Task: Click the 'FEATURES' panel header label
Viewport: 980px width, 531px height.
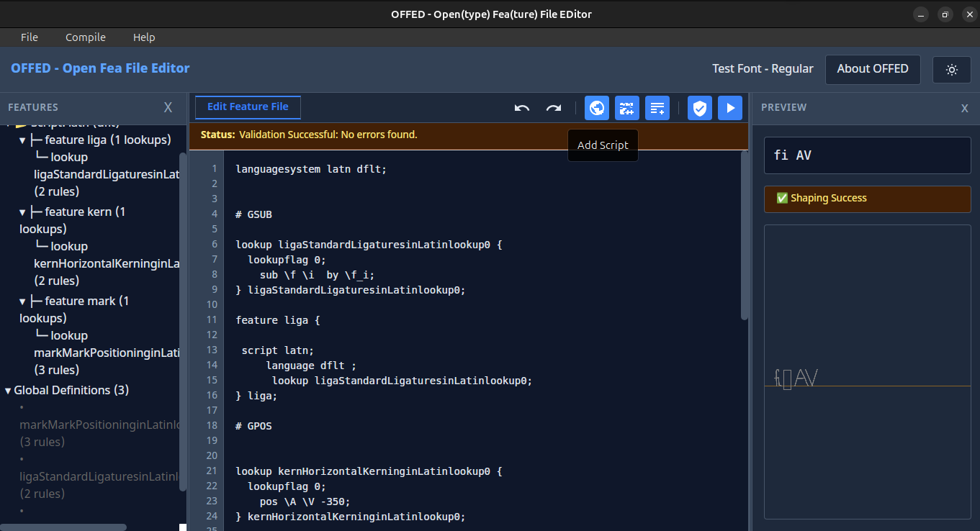Action: [x=33, y=107]
